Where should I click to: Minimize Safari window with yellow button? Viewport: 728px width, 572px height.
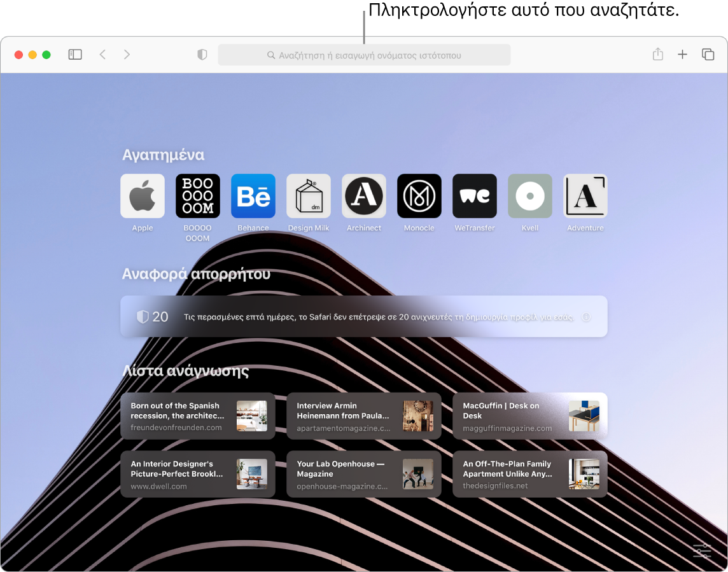(x=32, y=55)
